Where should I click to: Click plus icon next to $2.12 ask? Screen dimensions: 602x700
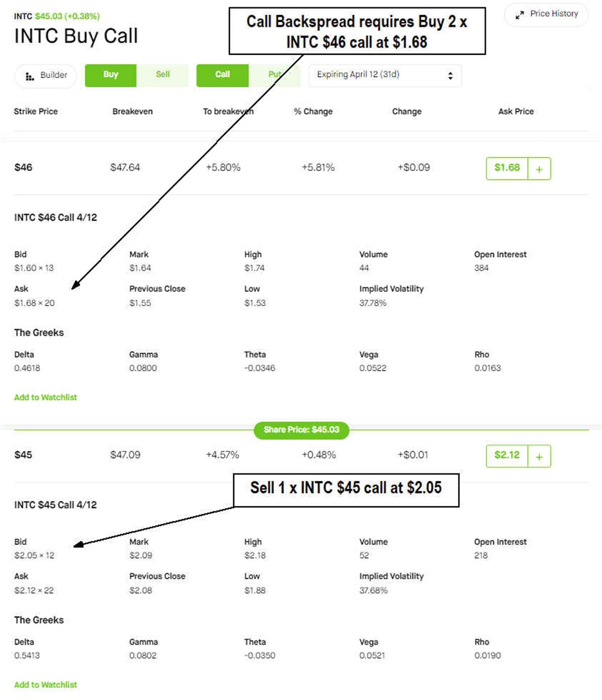coord(539,457)
